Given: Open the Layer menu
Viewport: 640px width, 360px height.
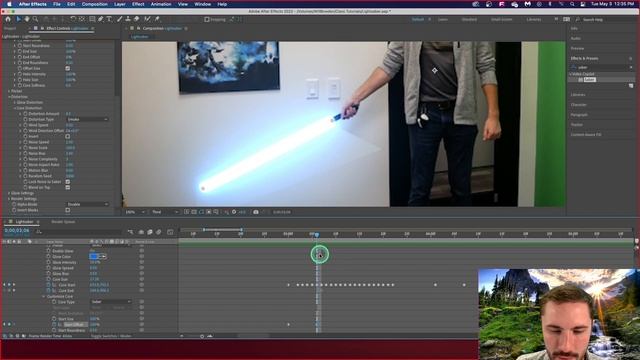Looking at the screenshot, I should 120,4.
